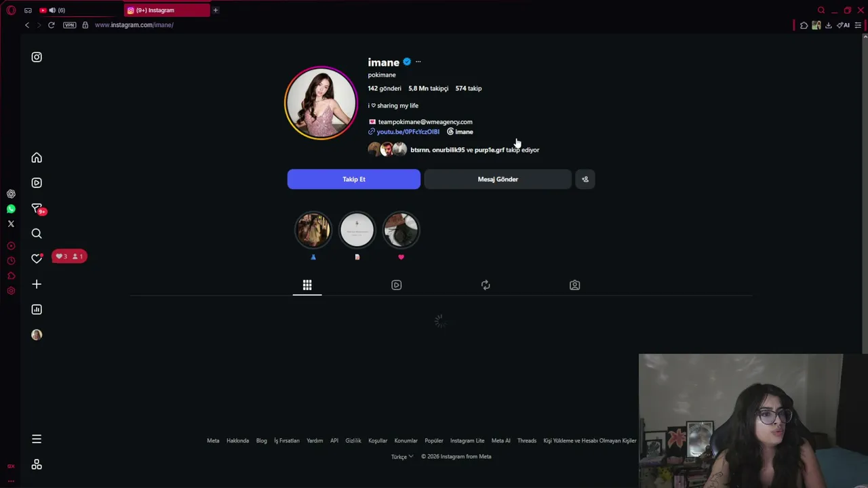This screenshot has width=868, height=488.
Task: Open ChatGPT in Opera sidebar
Action: (x=11, y=194)
